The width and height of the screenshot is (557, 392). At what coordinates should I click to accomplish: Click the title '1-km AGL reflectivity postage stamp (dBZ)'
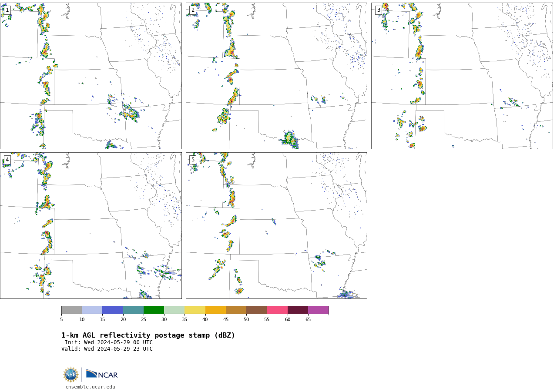148,335
